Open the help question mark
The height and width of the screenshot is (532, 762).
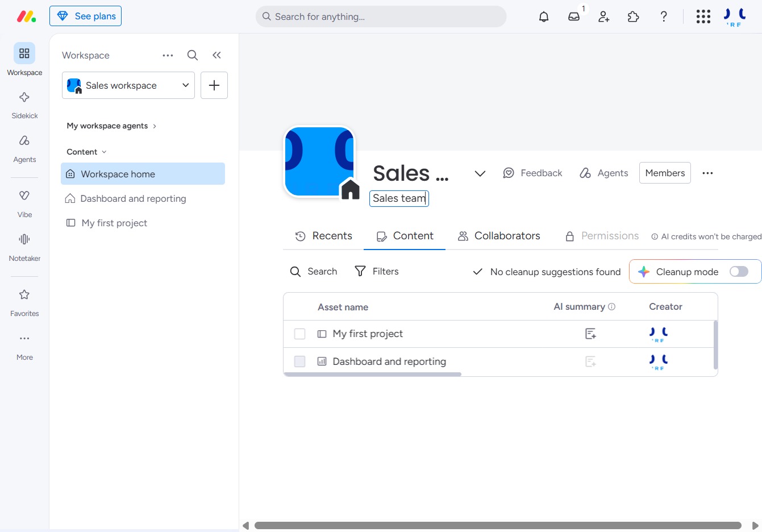664,16
